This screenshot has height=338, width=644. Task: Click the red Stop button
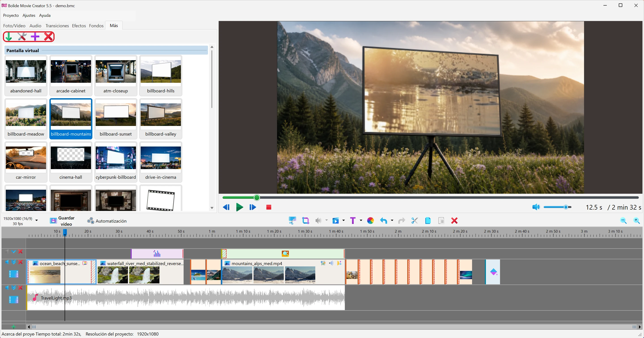[x=269, y=207]
